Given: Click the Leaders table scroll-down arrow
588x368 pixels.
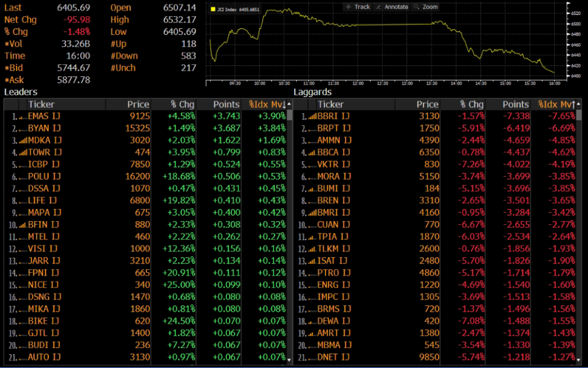Looking at the screenshot, I should [x=289, y=360].
